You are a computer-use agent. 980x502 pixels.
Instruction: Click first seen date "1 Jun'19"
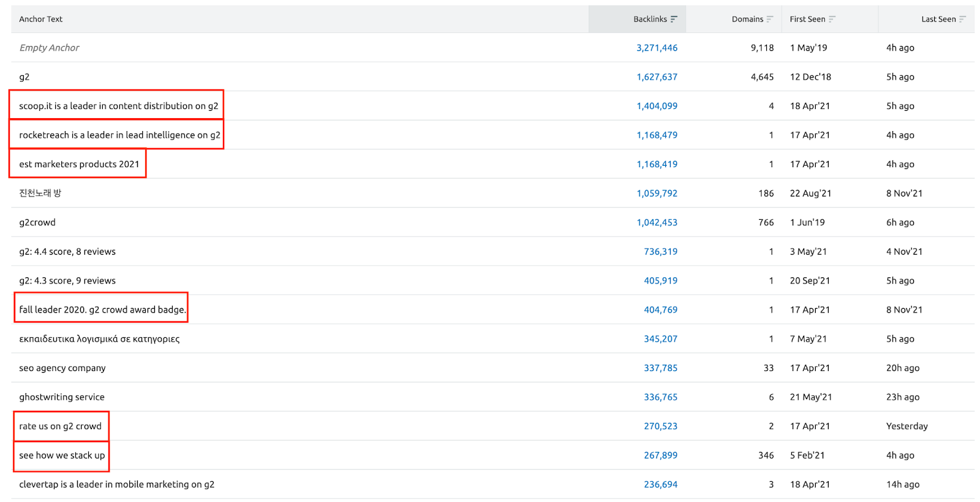[x=807, y=222]
